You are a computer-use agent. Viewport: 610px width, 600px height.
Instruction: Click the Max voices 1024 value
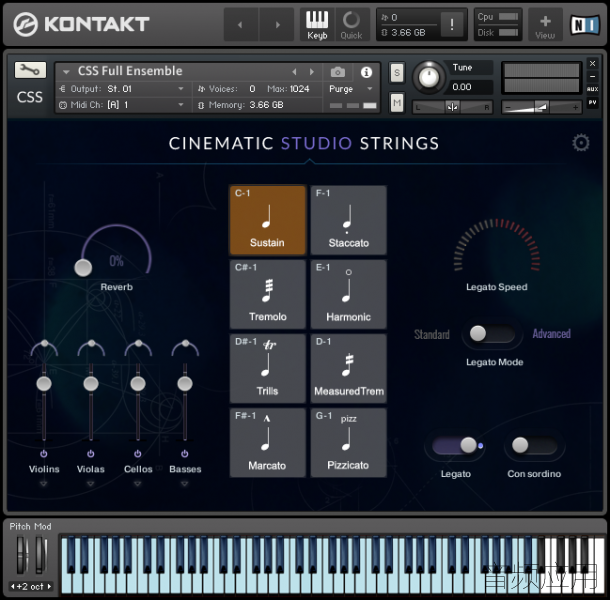tap(299, 89)
